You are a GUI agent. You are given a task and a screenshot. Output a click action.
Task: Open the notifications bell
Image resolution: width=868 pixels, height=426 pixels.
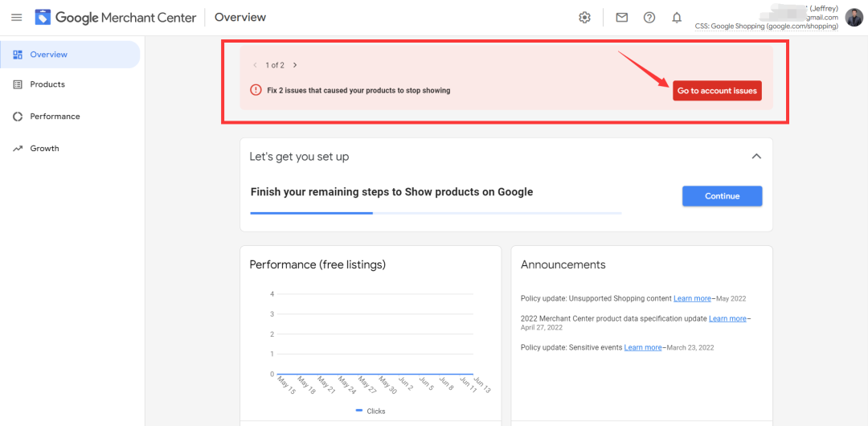(677, 18)
